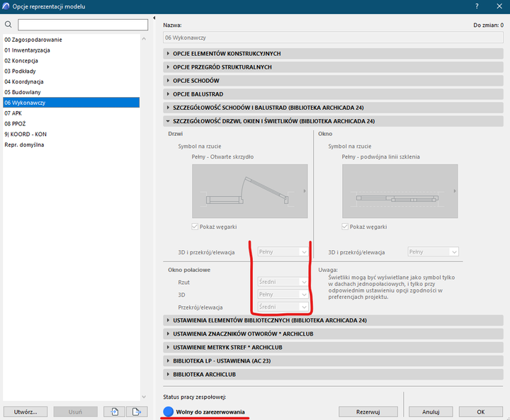
Task: Select 07 APK combination
Action: click(72, 113)
